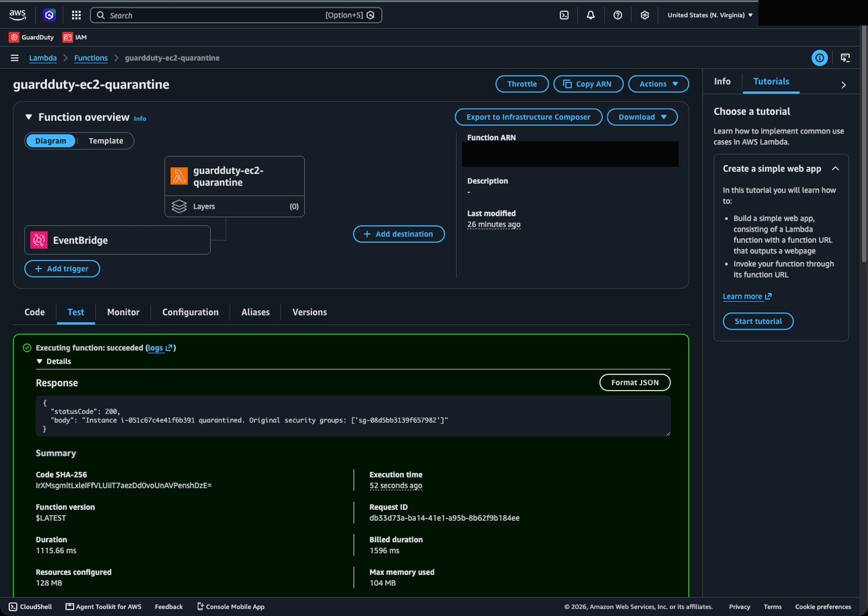Open the Function overview Info link
Viewport: 868px width, 616px height.
coord(140,119)
